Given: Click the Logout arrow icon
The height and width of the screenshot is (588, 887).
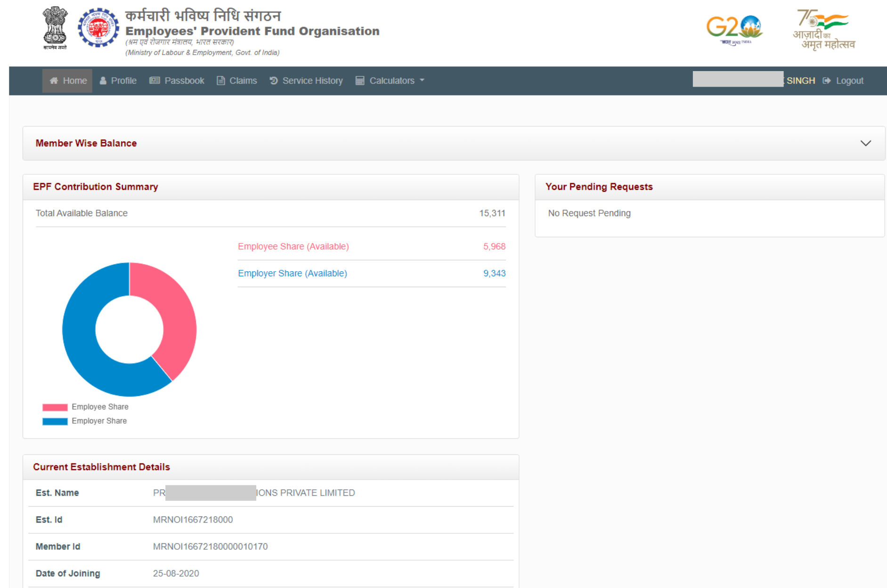Looking at the screenshot, I should coord(827,81).
